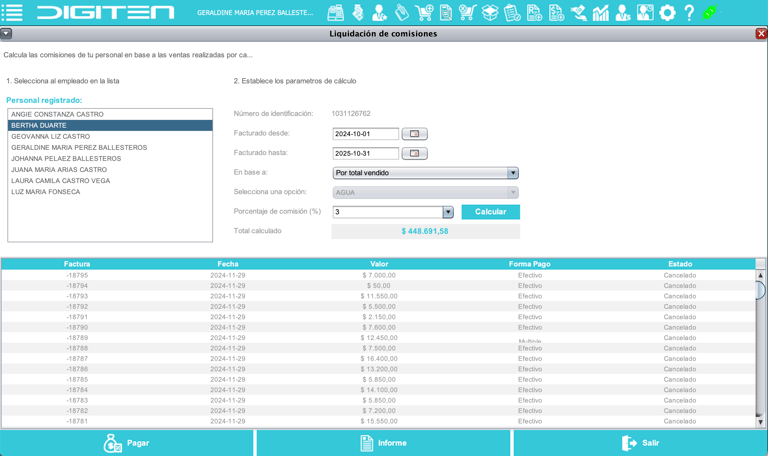Image resolution: width=768 pixels, height=456 pixels.
Task: Click the R document plus icon
Action: pyautogui.click(x=534, y=13)
